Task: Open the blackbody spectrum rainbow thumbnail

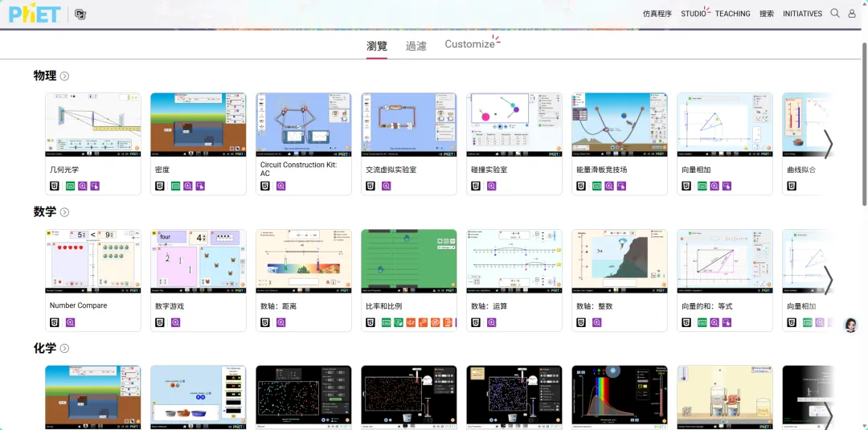Action: click(x=620, y=397)
